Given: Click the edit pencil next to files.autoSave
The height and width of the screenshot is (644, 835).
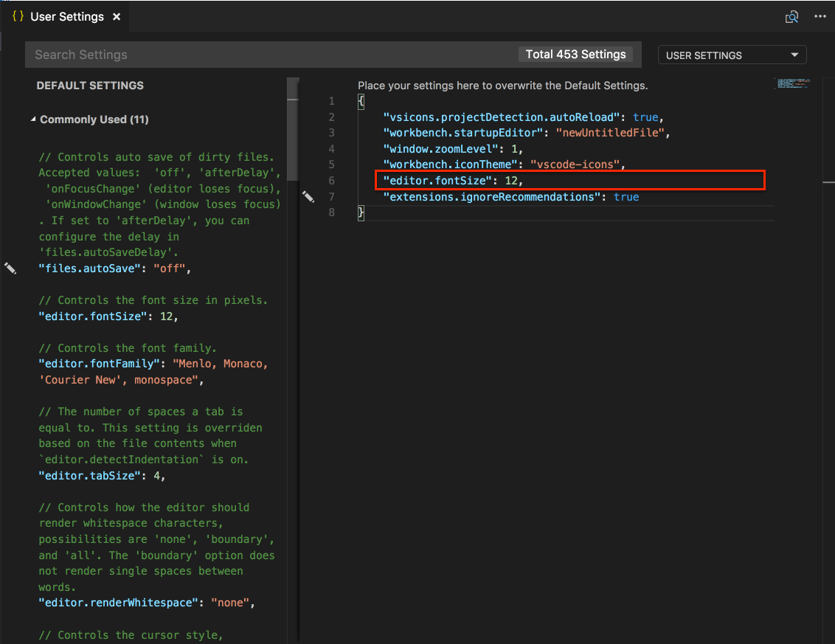Looking at the screenshot, I should [x=10, y=268].
